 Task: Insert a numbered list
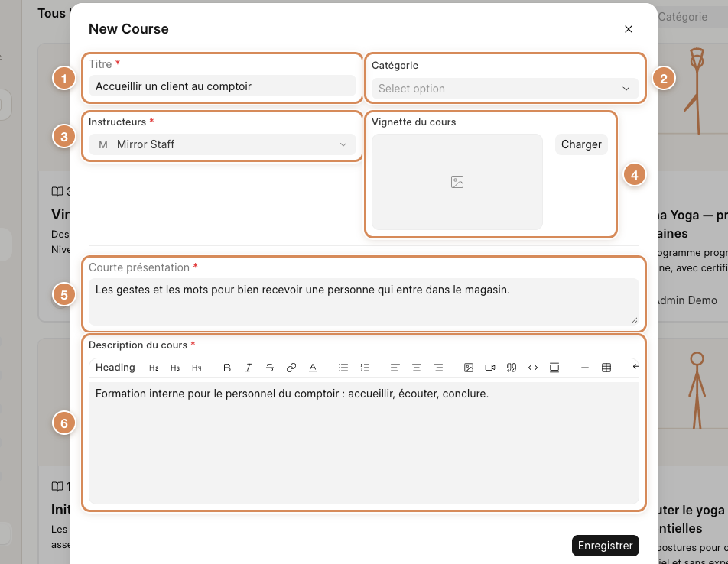click(365, 368)
